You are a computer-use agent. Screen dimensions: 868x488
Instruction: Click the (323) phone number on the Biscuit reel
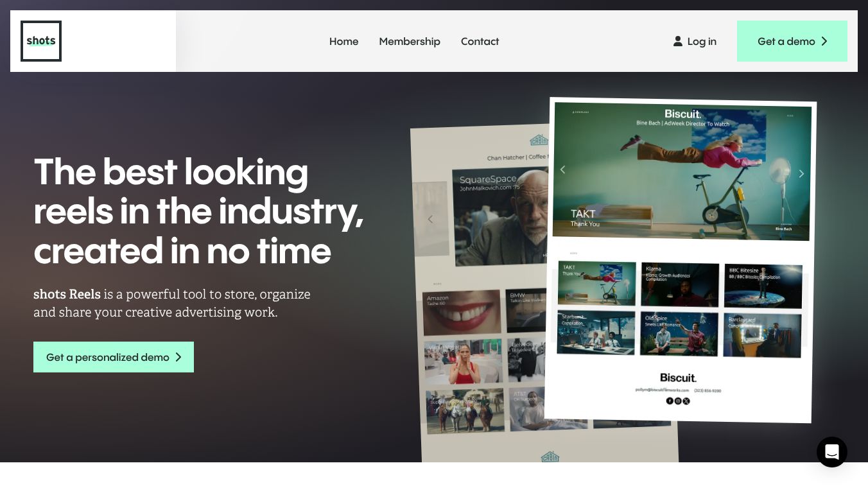tap(708, 390)
